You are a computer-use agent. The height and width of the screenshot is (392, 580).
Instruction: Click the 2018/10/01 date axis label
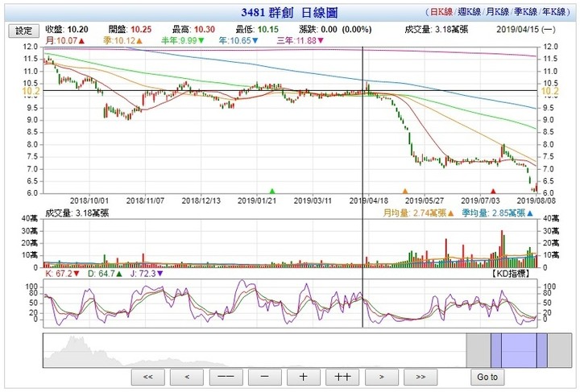coord(89,200)
